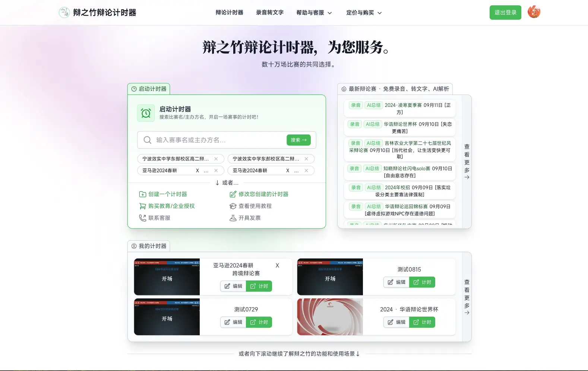The width and height of the screenshot is (588, 371).
Task: Select the 最新辩论赛 tab
Action: (395, 89)
